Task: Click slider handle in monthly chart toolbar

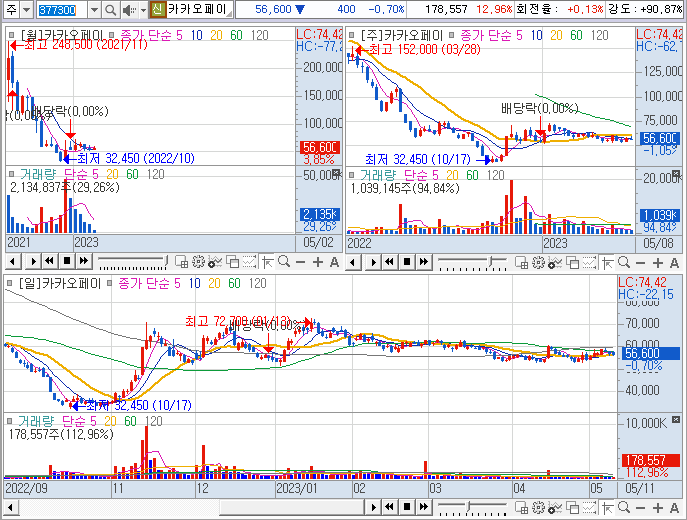Action: [165, 262]
